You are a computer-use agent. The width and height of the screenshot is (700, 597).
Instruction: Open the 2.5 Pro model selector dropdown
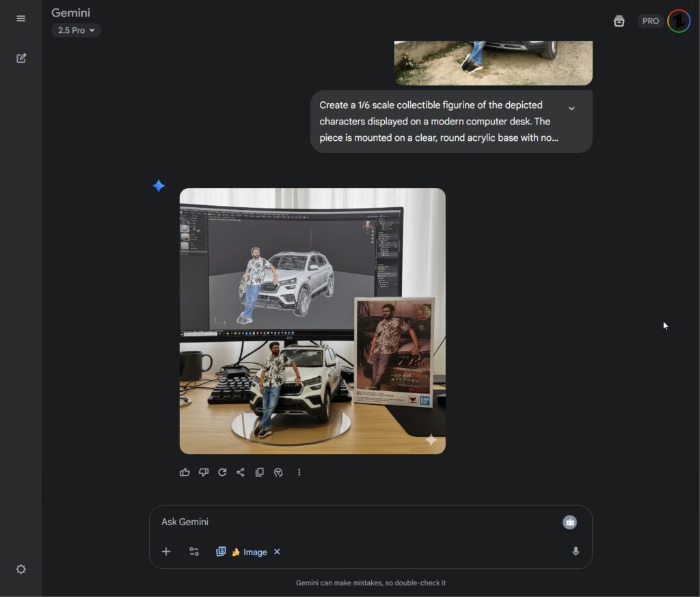tap(76, 30)
